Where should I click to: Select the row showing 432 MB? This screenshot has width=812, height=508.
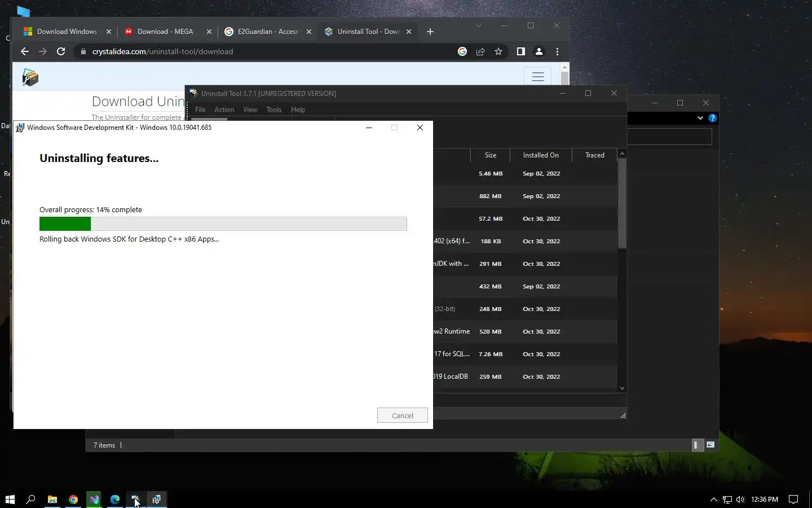[x=525, y=286]
